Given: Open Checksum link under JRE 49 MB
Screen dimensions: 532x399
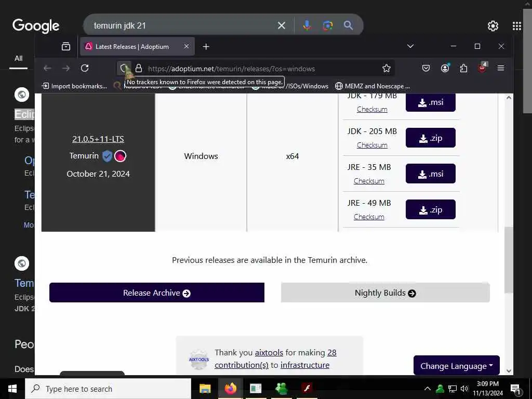Looking at the screenshot, I should tap(369, 217).
